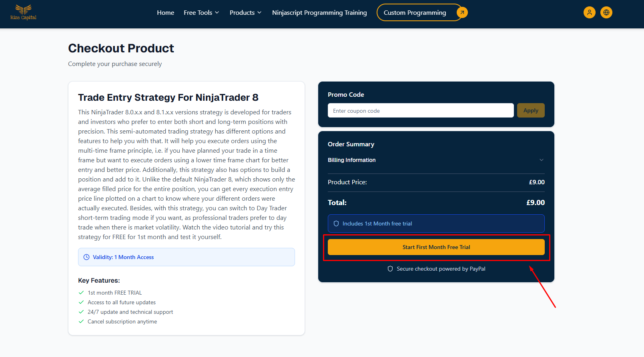Click the Product Price £9.00 amount
644x357 pixels.
coord(537,182)
